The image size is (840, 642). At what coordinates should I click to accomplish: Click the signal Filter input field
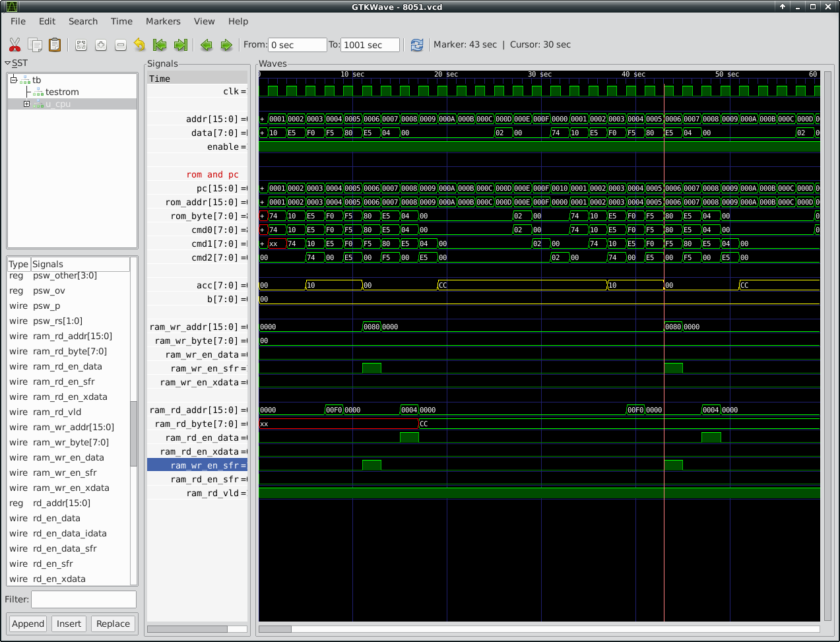(84, 599)
